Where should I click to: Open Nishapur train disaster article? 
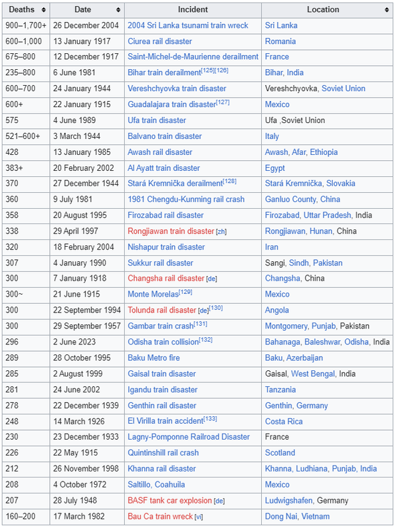pos(166,247)
